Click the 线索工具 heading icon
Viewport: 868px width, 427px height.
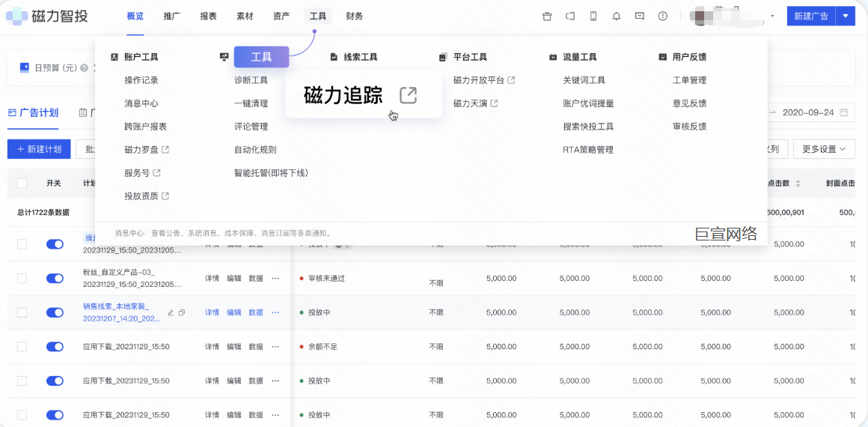(x=334, y=57)
